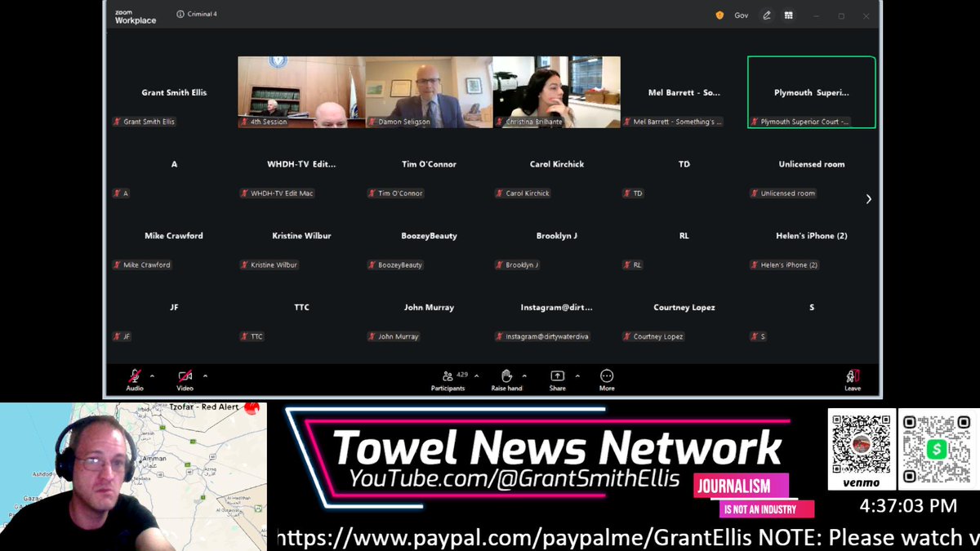The height and width of the screenshot is (551, 980).
Task: Select the Plymouth Superior Court tile
Action: point(812,92)
